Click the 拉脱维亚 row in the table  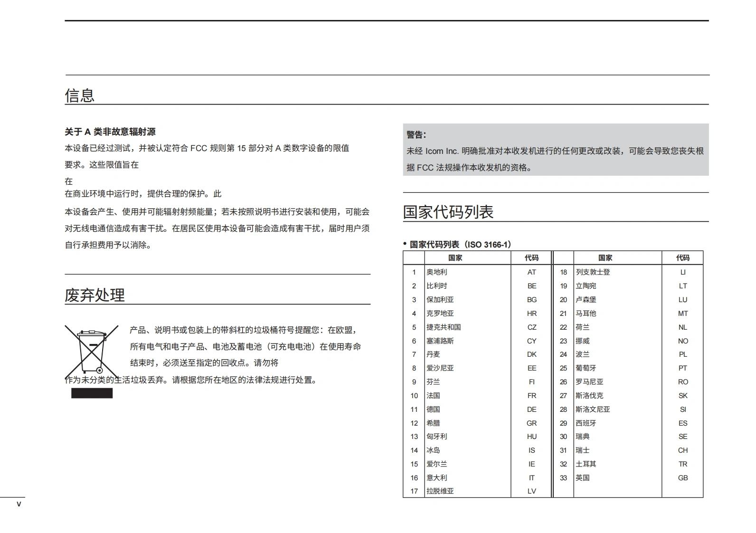click(440, 491)
